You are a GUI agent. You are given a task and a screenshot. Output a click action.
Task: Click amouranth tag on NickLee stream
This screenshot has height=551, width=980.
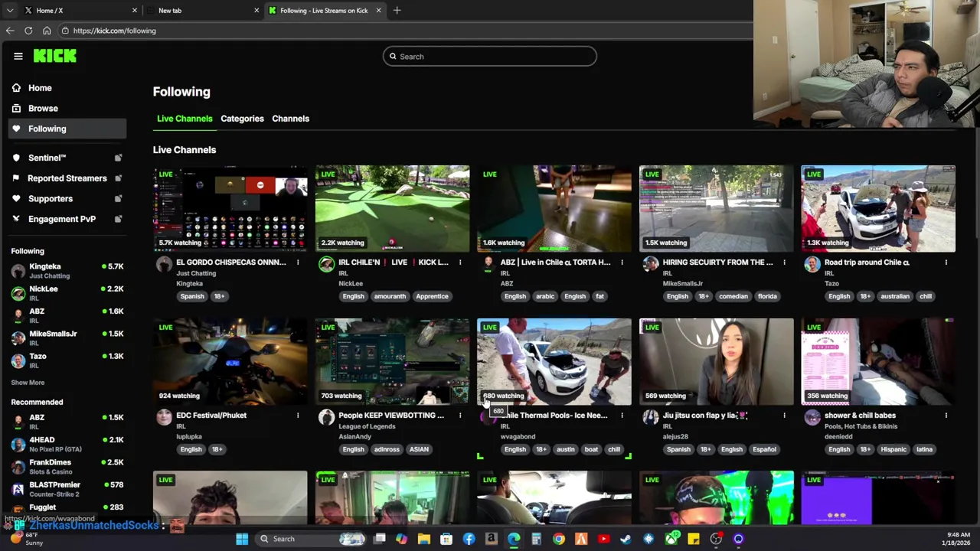(x=390, y=297)
